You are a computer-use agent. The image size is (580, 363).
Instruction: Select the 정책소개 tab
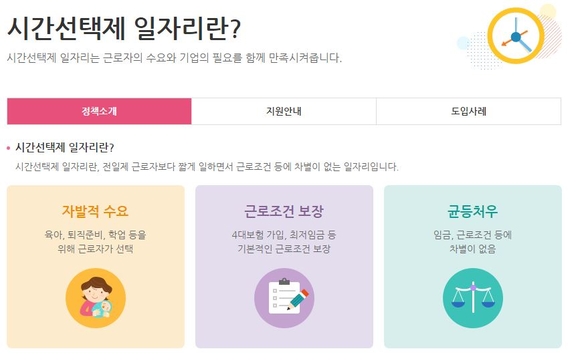99,111
